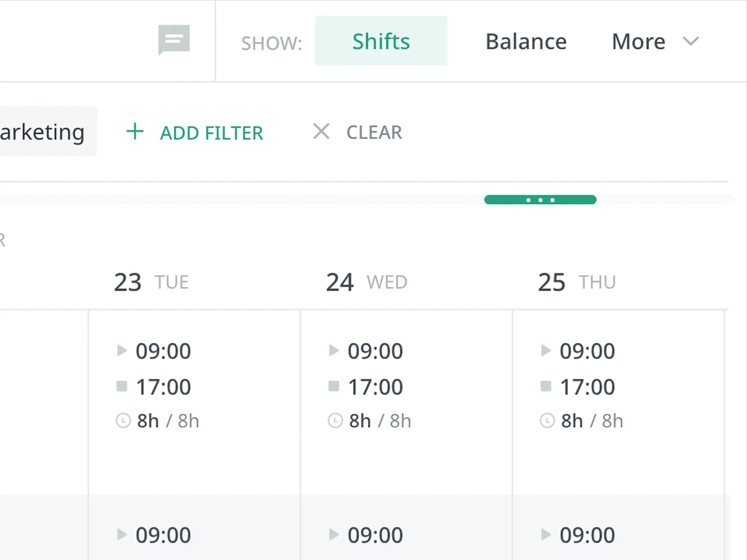Switch view to Shifts tab
747x560 pixels.
tap(381, 41)
